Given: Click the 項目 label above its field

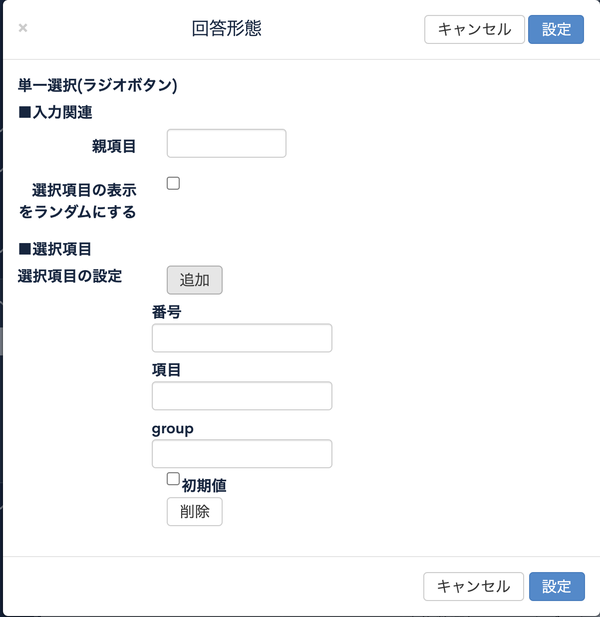Looking at the screenshot, I should click(x=166, y=370).
